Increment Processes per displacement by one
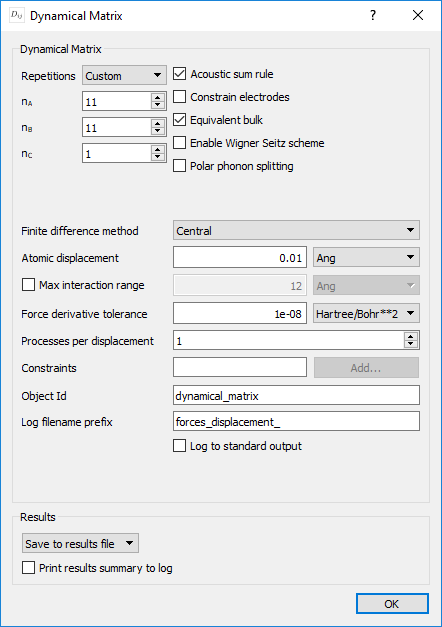Screen dimensions: 442x627 coord(411,337)
